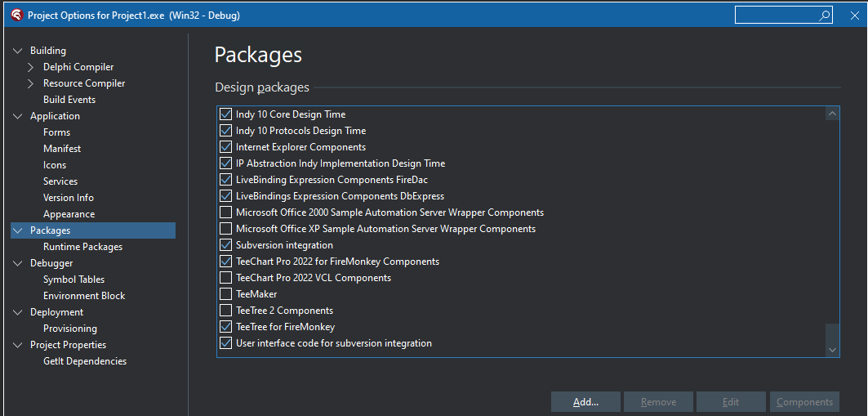Click the search magnifier icon in title bar
868x416 pixels.
(x=824, y=16)
